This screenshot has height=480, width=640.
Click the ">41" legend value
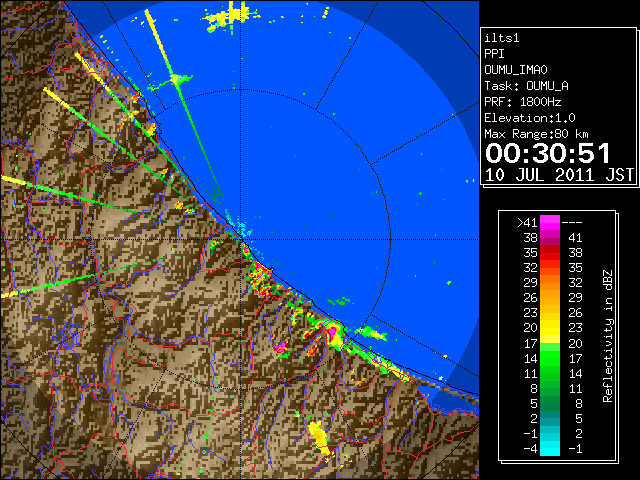(527, 223)
